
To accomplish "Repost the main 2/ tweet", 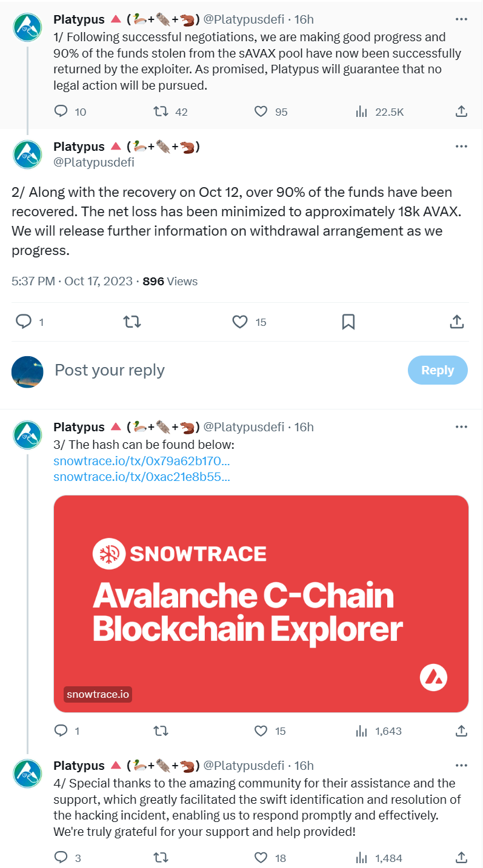I will (132, 322).
